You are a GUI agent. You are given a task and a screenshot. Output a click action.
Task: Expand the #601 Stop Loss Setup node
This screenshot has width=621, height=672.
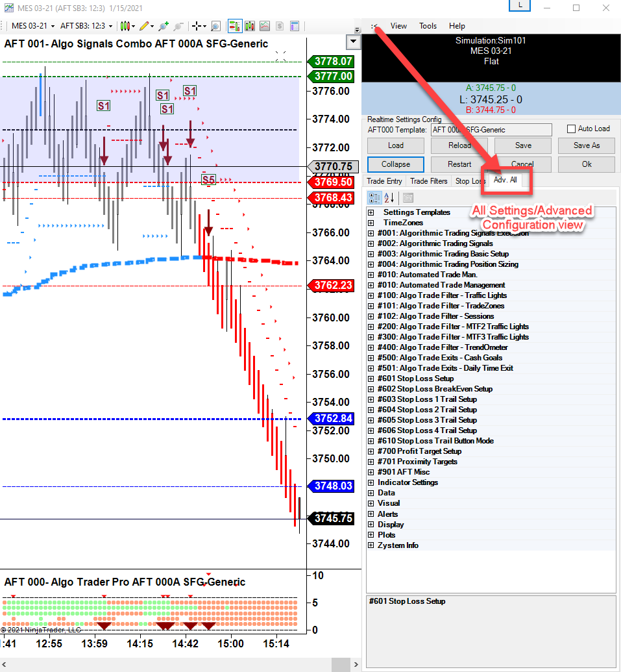point(371,379)
